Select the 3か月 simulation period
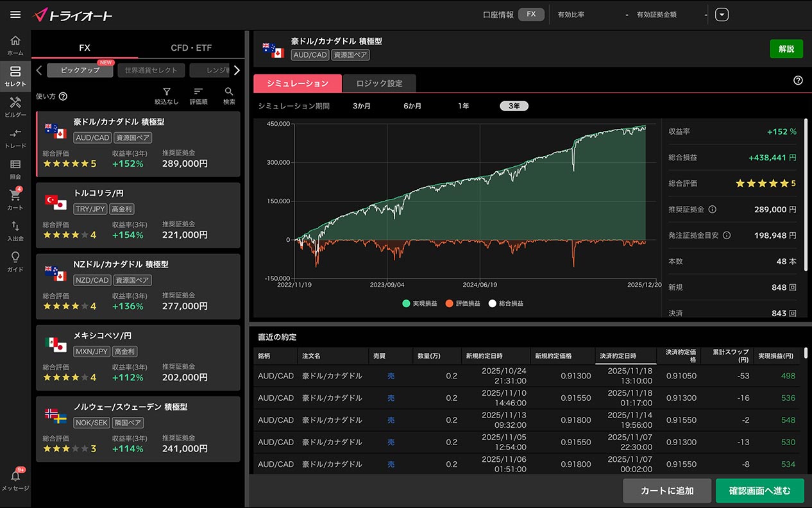This screenshot has width=812, height=508. coord(362,106)
